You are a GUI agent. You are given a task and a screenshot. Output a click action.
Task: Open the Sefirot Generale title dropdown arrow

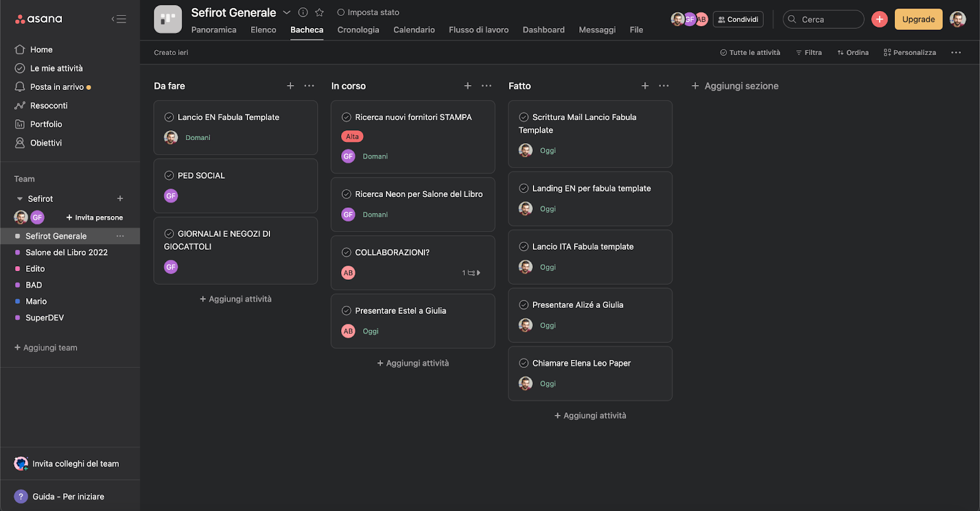tap(287, 12)
